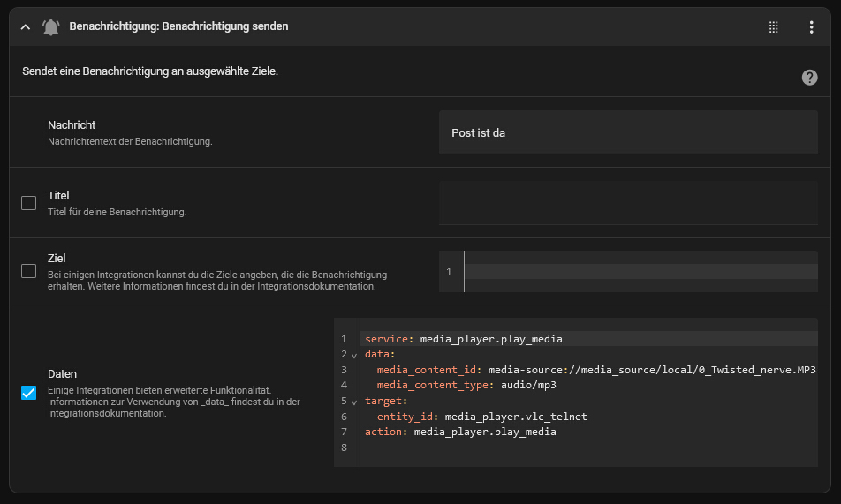Image resolution: width=841 pixels, height=504 pixels.
Task: Click the empty Titel input field
Action: 628,203
